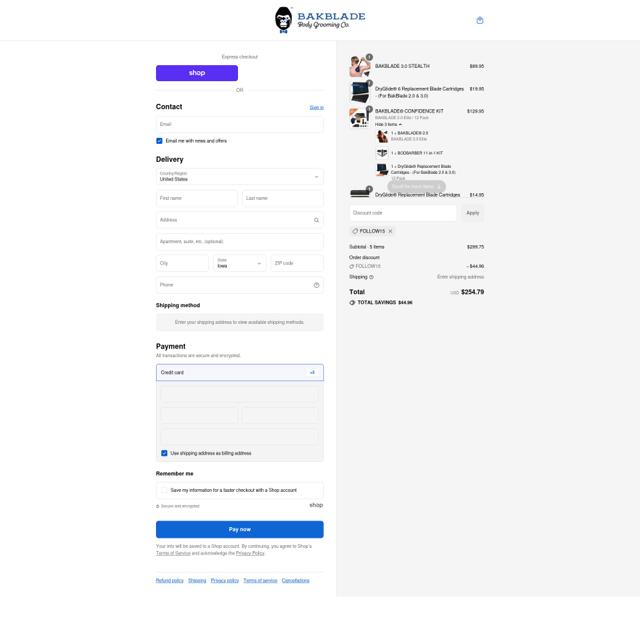Click the First name field
Image resolution: width=640 pixels, height=623 pixels.
(x=196, y=198)
